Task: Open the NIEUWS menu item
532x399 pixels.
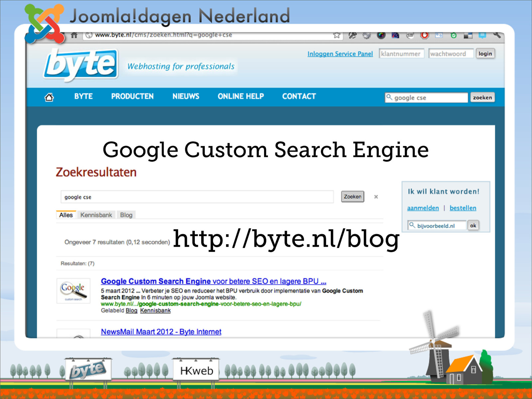Action: [186, 96]
